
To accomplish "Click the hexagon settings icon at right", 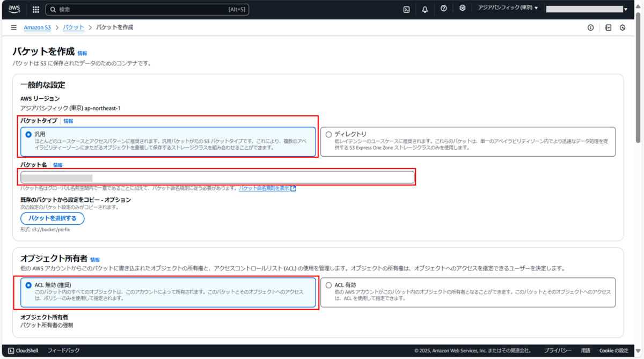I will point(623,27).
